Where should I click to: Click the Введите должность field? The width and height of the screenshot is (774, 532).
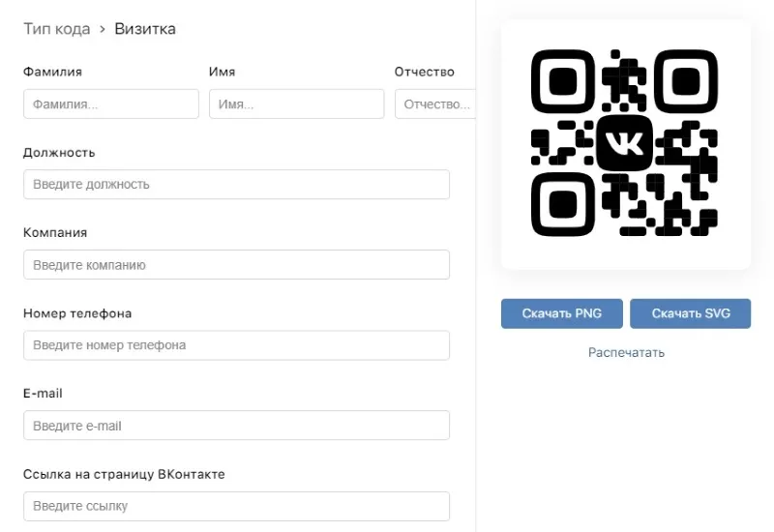(236, 185)
